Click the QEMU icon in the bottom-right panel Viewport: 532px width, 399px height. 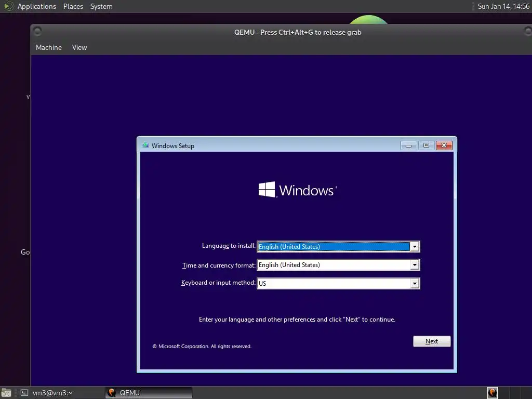(493, 393)
